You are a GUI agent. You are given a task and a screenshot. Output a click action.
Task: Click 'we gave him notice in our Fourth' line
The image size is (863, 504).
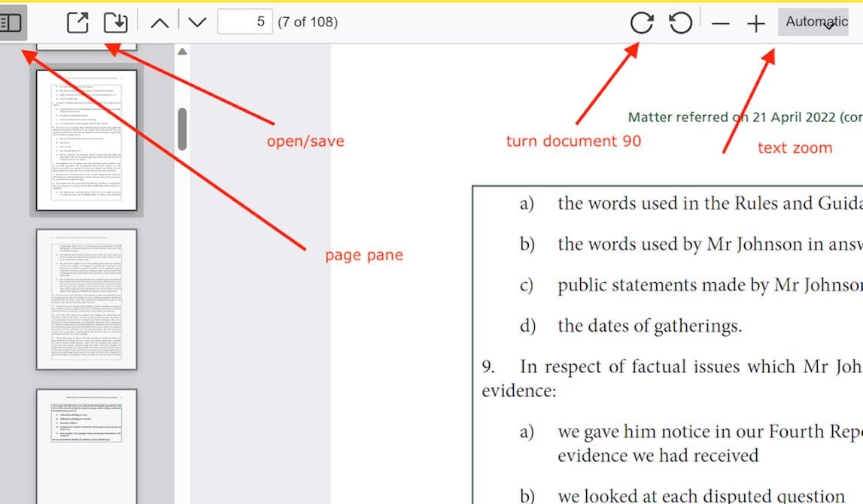coord(710,431)
